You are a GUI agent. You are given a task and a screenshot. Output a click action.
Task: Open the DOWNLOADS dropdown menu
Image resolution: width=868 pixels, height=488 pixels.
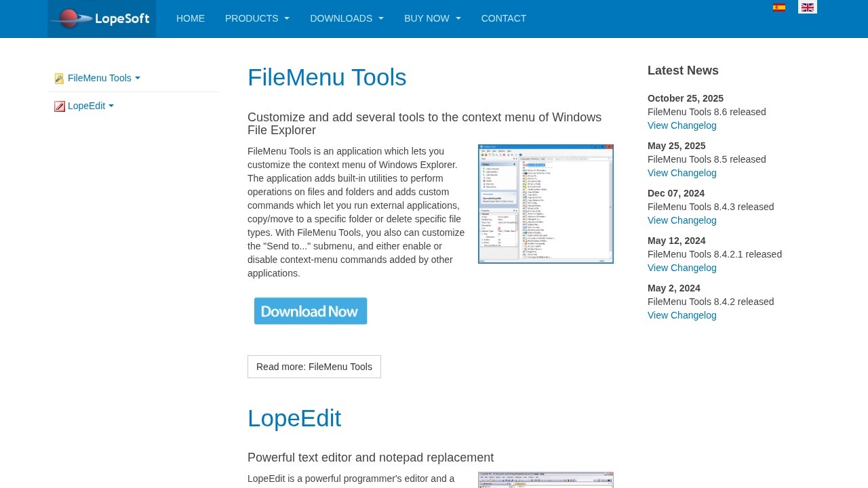(x=347, y=18)
